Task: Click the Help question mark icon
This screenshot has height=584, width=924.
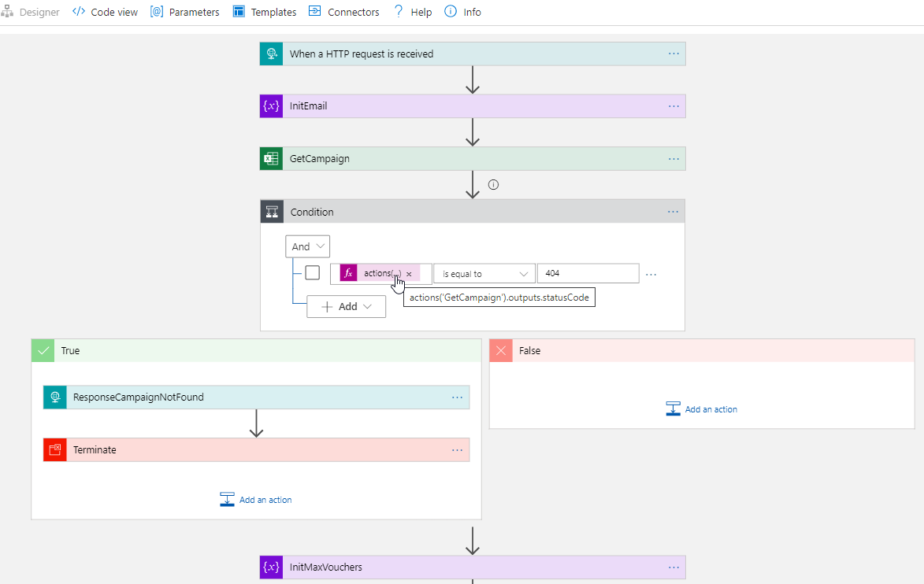Action: click(400, 11)
